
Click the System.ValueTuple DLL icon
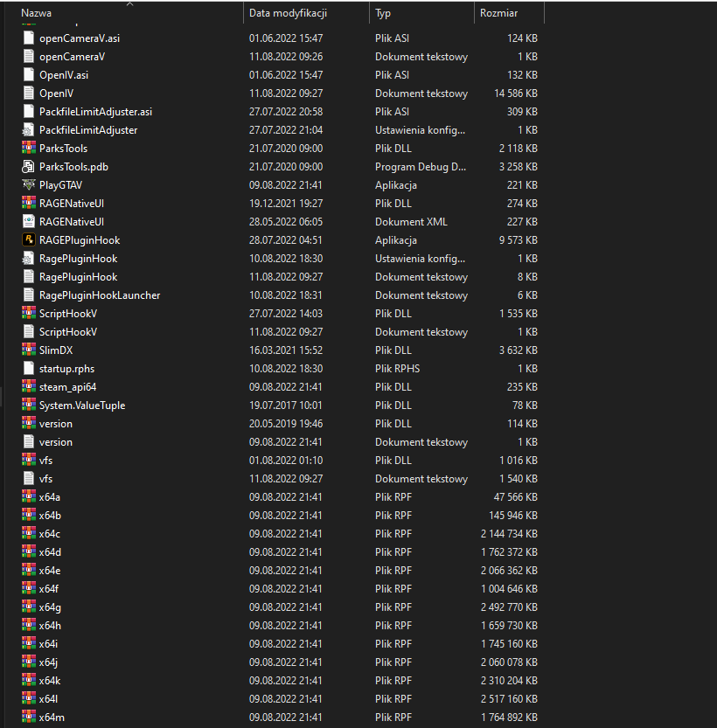coord(29,405)
